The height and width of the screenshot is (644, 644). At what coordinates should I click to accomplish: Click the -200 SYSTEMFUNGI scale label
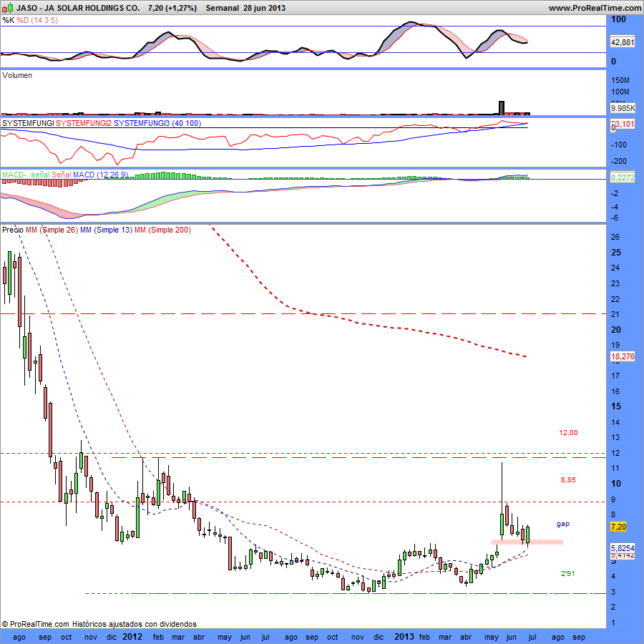618,162
